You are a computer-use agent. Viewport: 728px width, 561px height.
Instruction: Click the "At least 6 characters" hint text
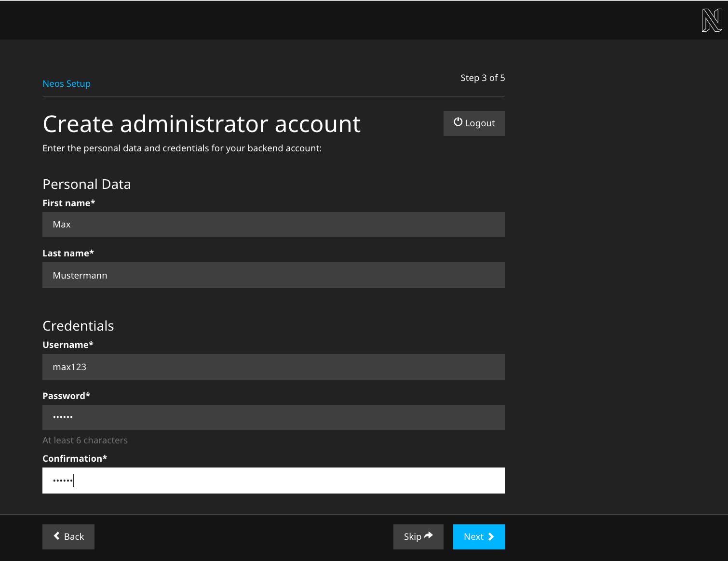pyautogui.click(x=85, y=440)
